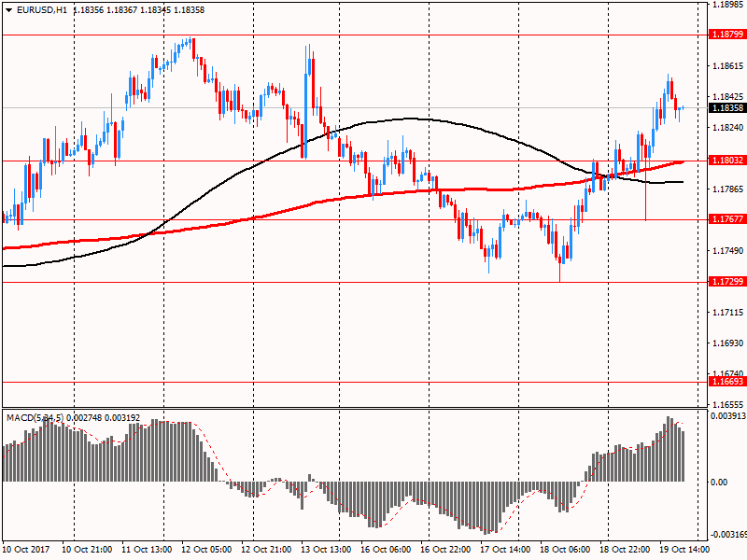Click the current price label 1.18358

(x=727, y=108)
